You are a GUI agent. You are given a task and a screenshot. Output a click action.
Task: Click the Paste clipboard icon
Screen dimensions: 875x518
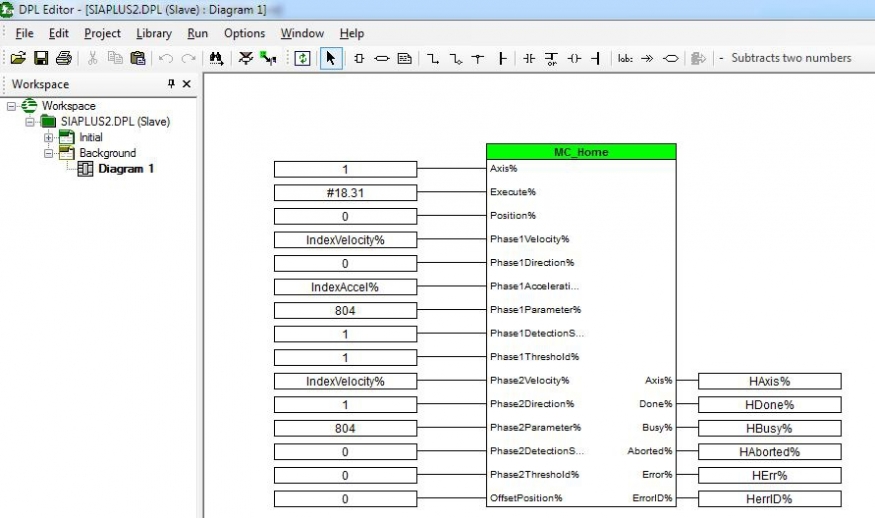pyautogui.click(x=137, y=58)
